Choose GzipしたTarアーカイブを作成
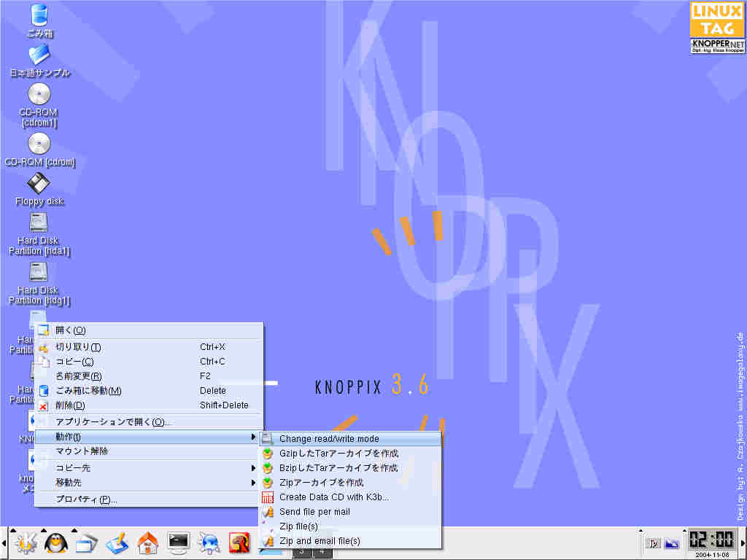This screenshot has width=747, height=560. click(x=350, y=454)
